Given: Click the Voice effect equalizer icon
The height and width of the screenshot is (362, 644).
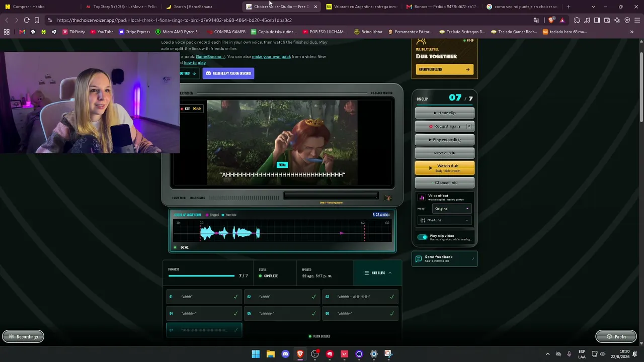Looking at the screenshot, I should tap(422, 198).
